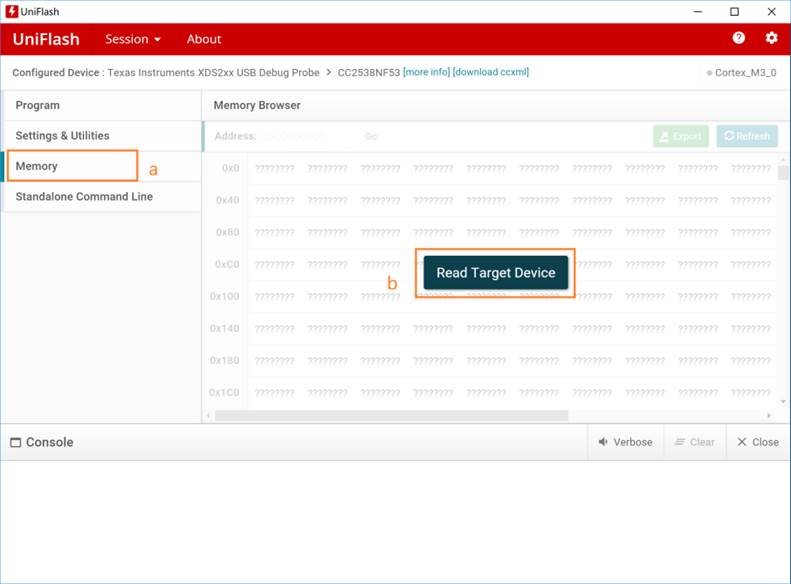Switch to the Memory tab
The image size is (791, 584).
click(37, 166)
